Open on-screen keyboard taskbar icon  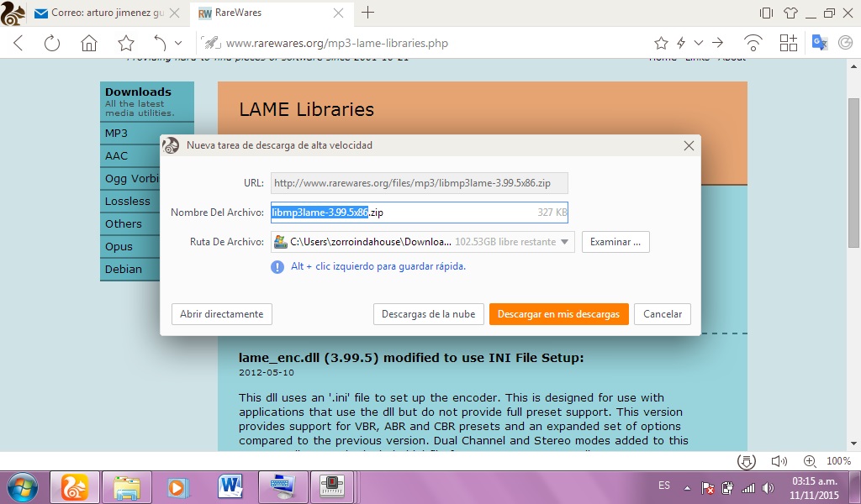[x=283, y=487]
